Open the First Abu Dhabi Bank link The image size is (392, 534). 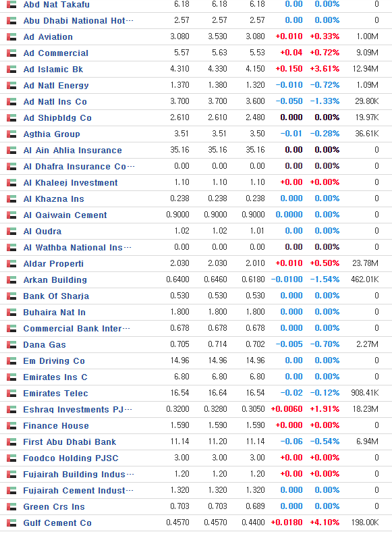[69, 442]
